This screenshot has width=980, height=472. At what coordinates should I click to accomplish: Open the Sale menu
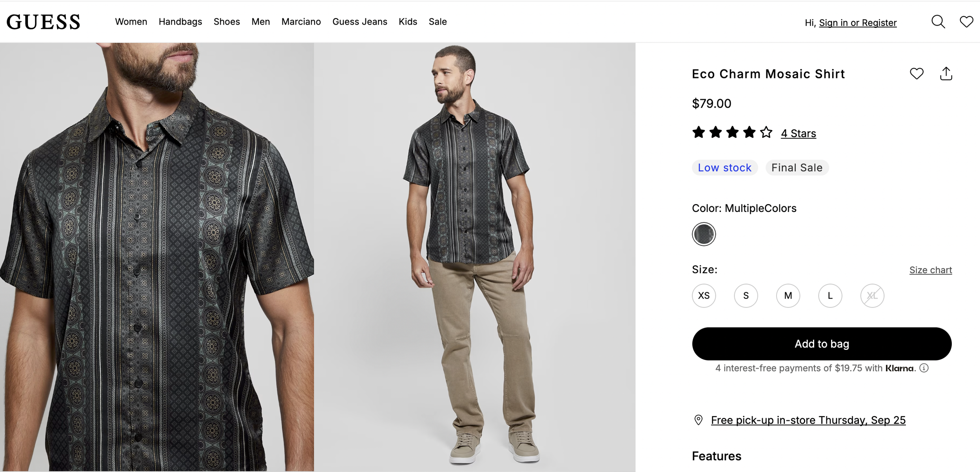point(437,22)
